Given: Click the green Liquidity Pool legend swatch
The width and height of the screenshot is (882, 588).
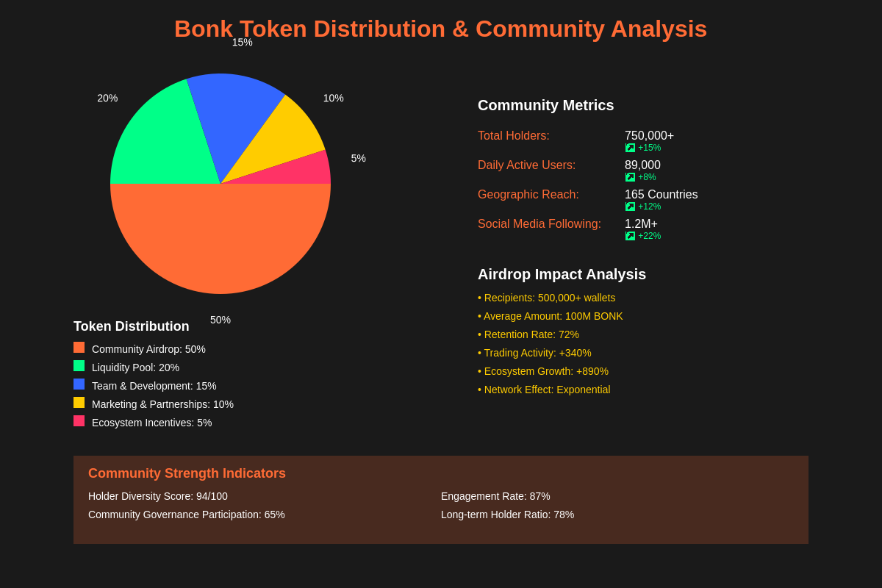Looking at the screenshot, I should click(79, 365).
